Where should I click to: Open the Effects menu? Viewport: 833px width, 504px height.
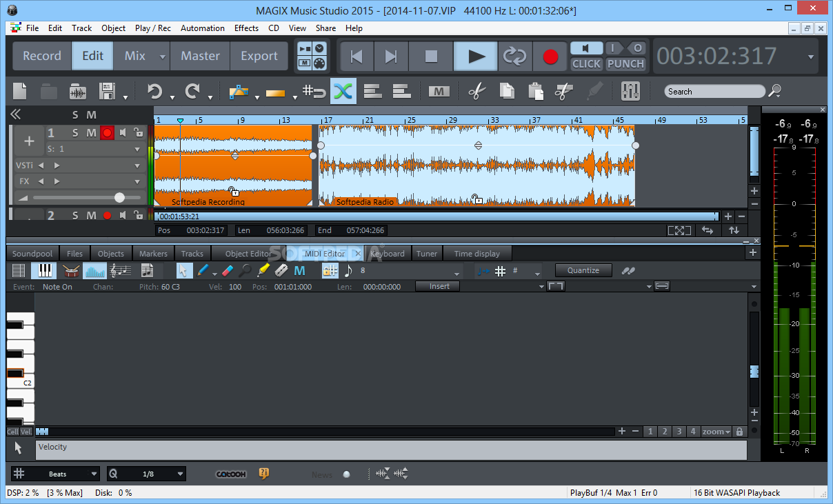click(x=246, y=28)
